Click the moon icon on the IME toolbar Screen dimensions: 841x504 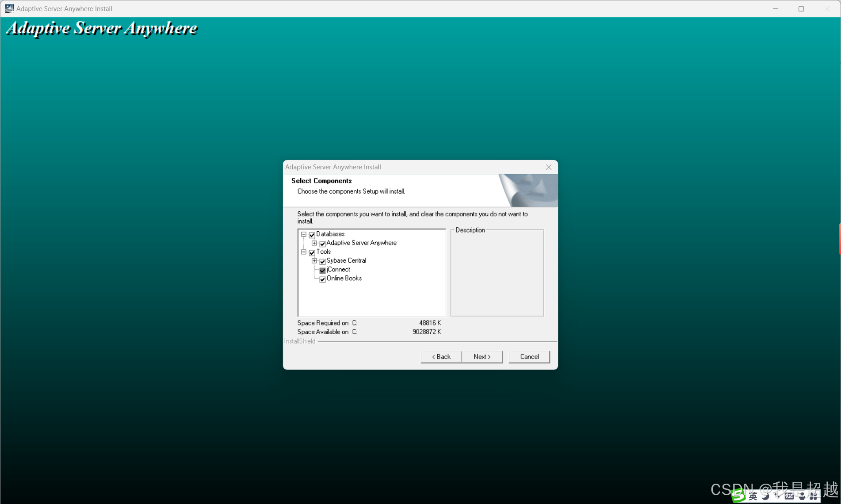pyautogui.click(x=765, y=496)
